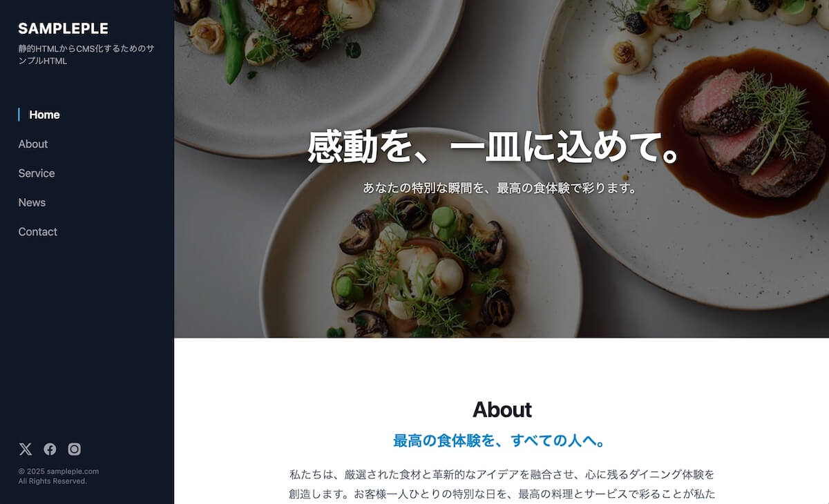Select the Home navigation item

point(44,115)
